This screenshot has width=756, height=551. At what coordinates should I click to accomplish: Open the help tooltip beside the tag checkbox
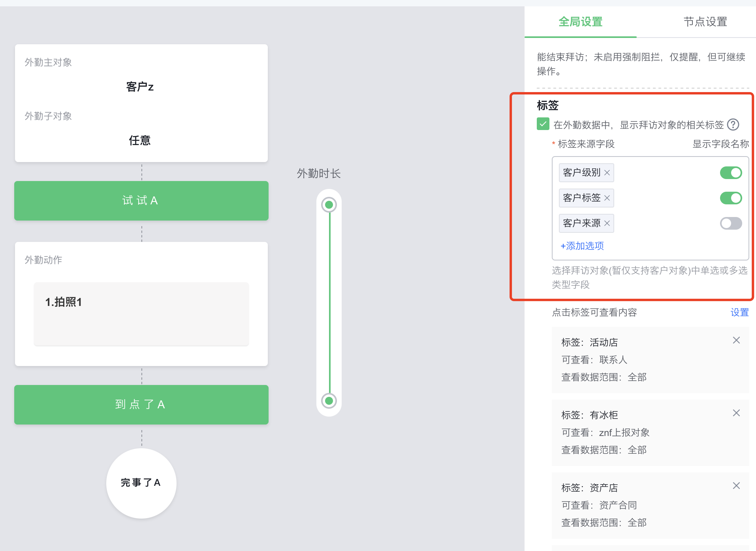pyautogui.click(x=734, y=125)
